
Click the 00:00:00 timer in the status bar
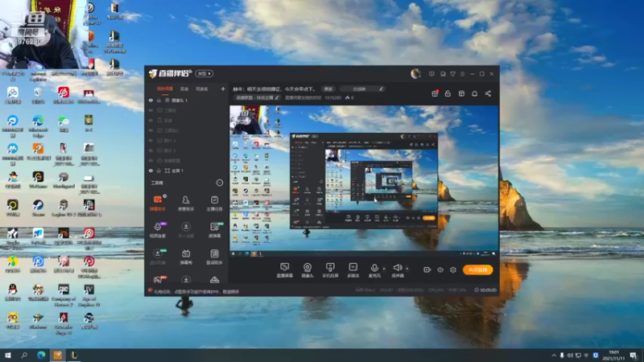click(488, 290)
